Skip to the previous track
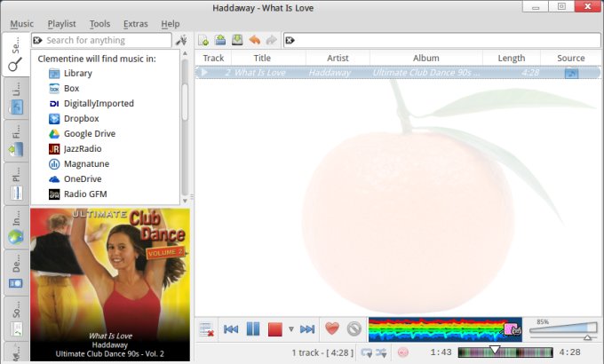Screen dimensions: 604x364 click(x=231, y=329)
